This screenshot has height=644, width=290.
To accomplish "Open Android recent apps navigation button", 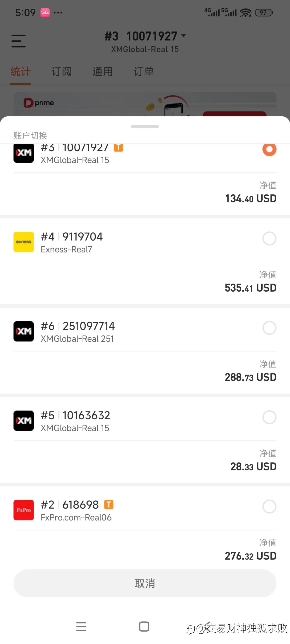I will click(x=81, y=626).
